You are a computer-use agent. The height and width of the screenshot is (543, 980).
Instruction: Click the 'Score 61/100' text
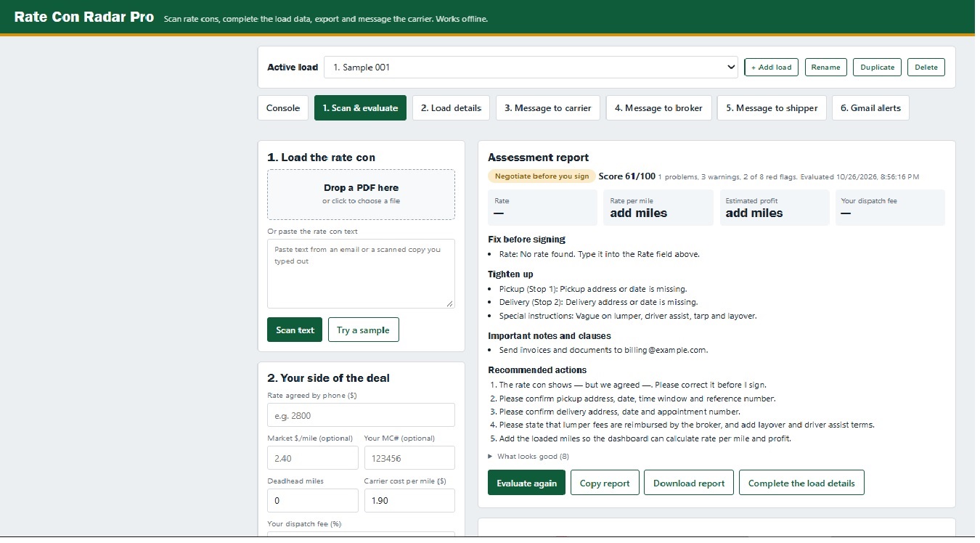(x=627, y=176)
